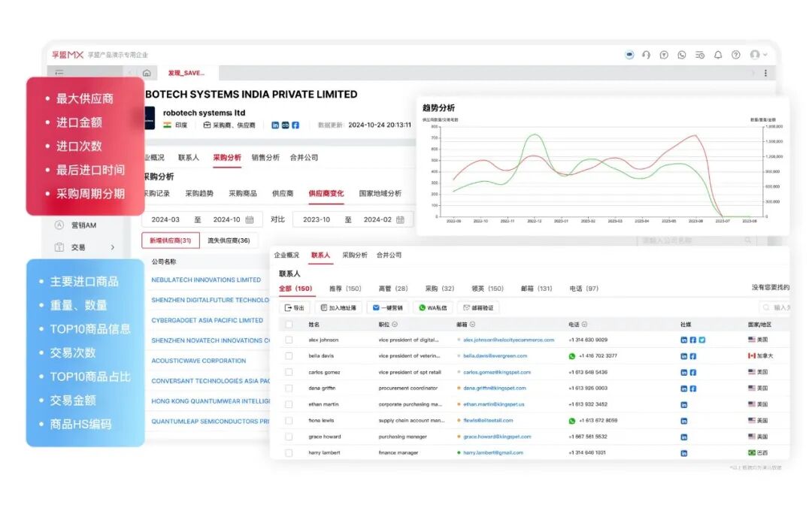Check the fiona lewis row checkbox
Screen dimensions: 812x505
click(x=289, y=421)
